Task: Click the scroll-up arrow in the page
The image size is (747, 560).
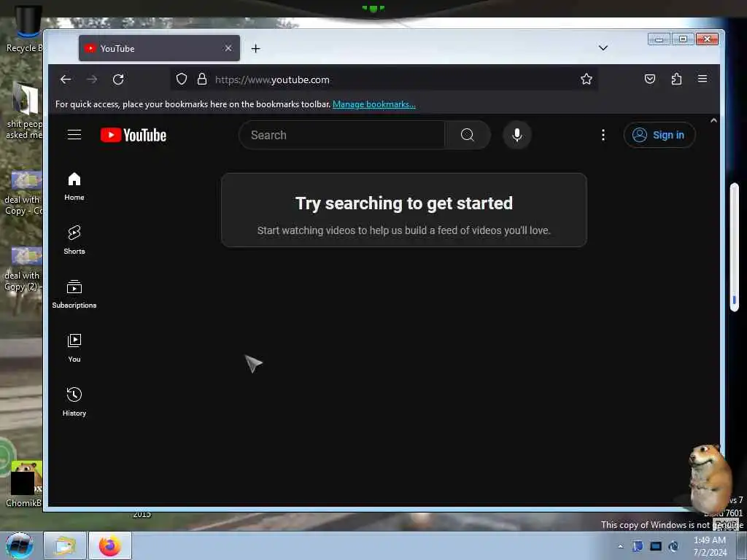Action: (x=713, y=120)
